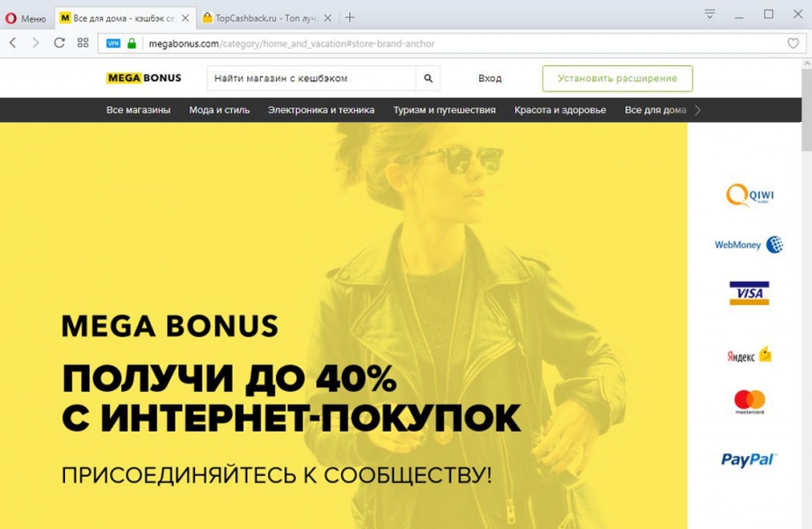Screen dimensions: 812x529
Task: Click the Найти магазин с кешбэком search field
Action: click(312, 79)
